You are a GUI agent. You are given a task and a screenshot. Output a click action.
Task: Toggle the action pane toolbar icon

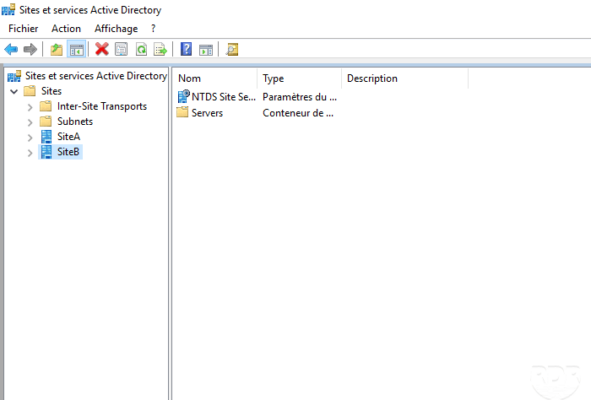click(x=206, y=49)
